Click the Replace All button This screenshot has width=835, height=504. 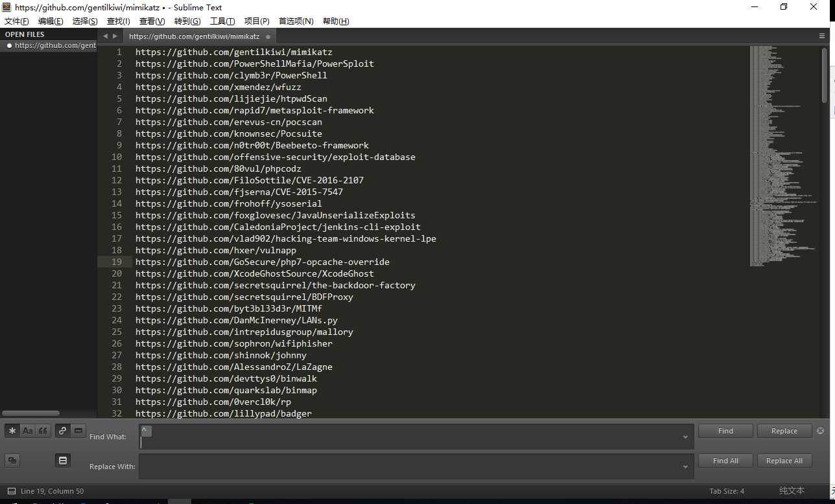point(784,461)
